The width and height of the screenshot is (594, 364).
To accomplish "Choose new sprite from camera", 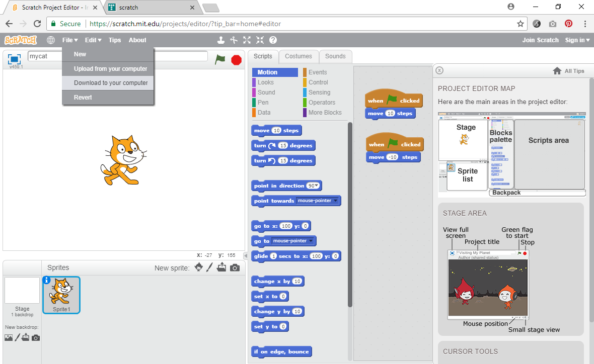I will [235, 267].
